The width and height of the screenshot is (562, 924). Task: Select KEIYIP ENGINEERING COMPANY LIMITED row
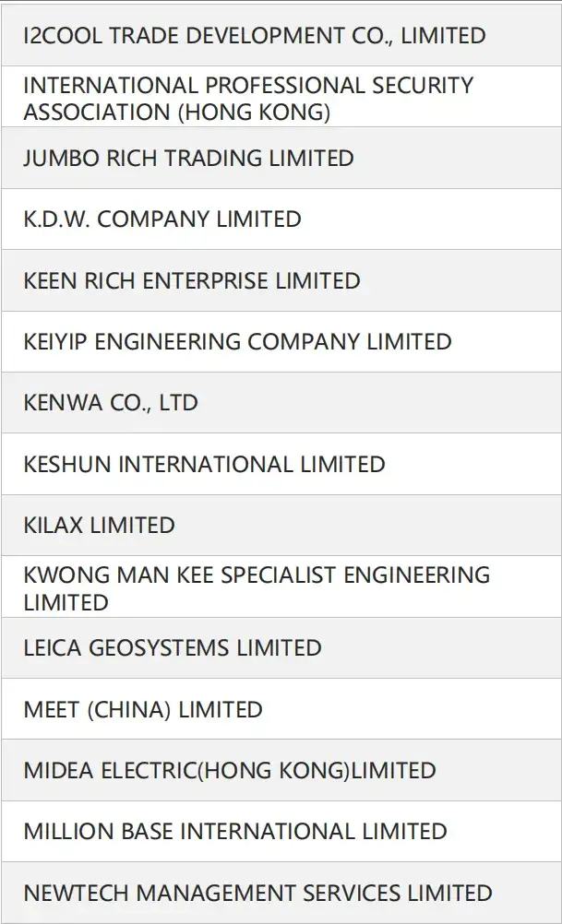(x=281, y=342)
